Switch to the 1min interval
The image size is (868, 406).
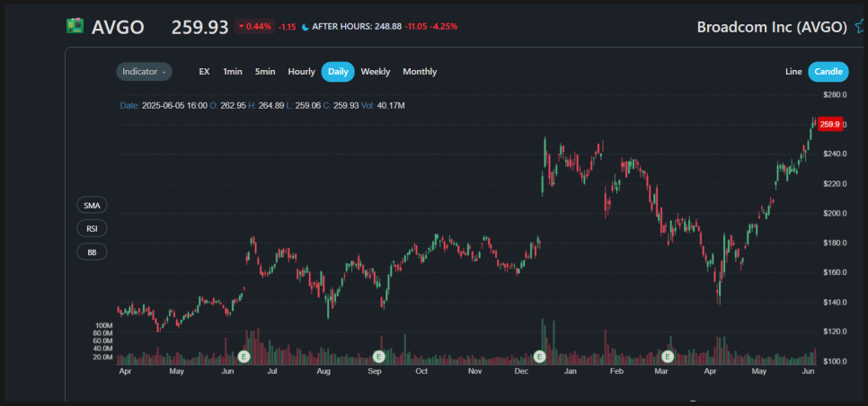(x=233, y=72)
